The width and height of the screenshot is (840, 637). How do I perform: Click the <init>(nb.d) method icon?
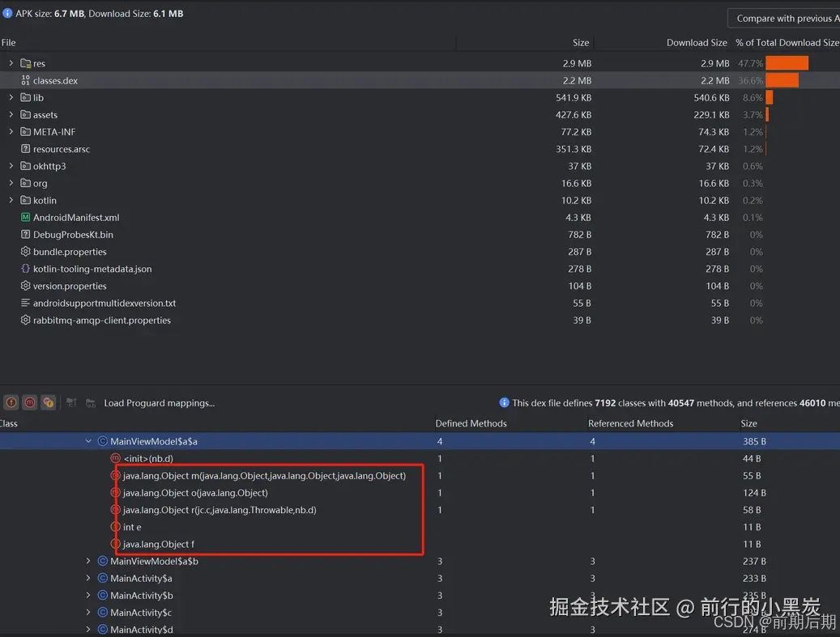click(x=115, y=458)
